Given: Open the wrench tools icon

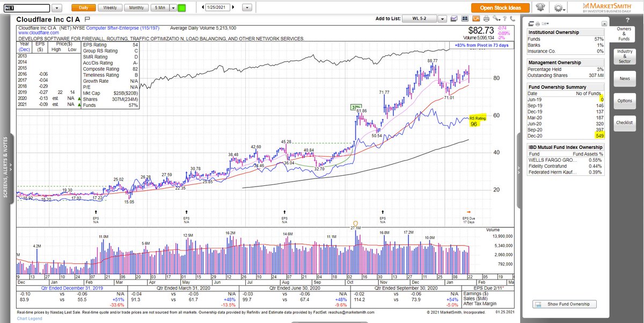Looking at the screenshot, I should pyautogui.click(x=496, y=18).
